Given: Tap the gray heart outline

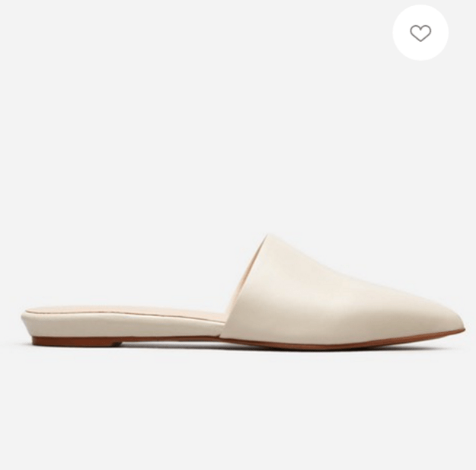Looking at the screenshot, I should (x=420, y=33).
